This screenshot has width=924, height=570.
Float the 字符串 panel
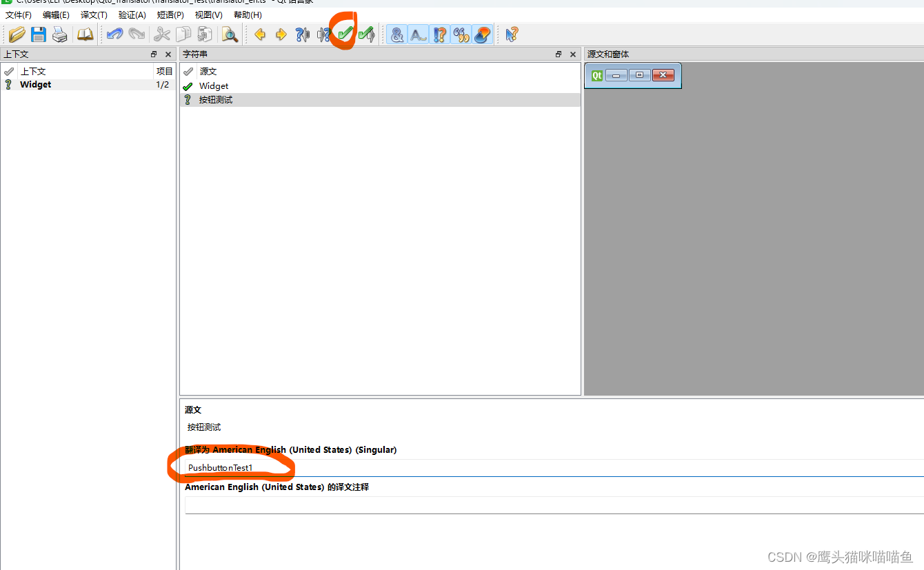click(559, 54)
